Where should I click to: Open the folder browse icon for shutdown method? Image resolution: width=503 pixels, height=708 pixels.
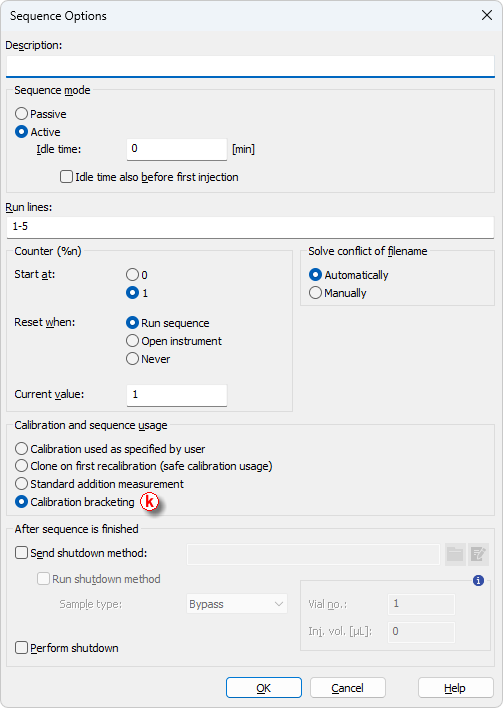455,554
